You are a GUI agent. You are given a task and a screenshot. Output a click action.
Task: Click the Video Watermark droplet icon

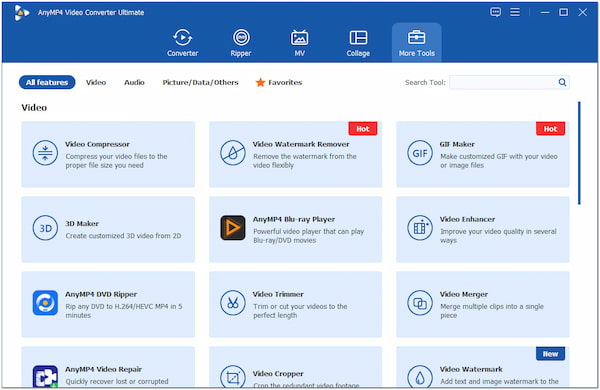click(420, 377)
